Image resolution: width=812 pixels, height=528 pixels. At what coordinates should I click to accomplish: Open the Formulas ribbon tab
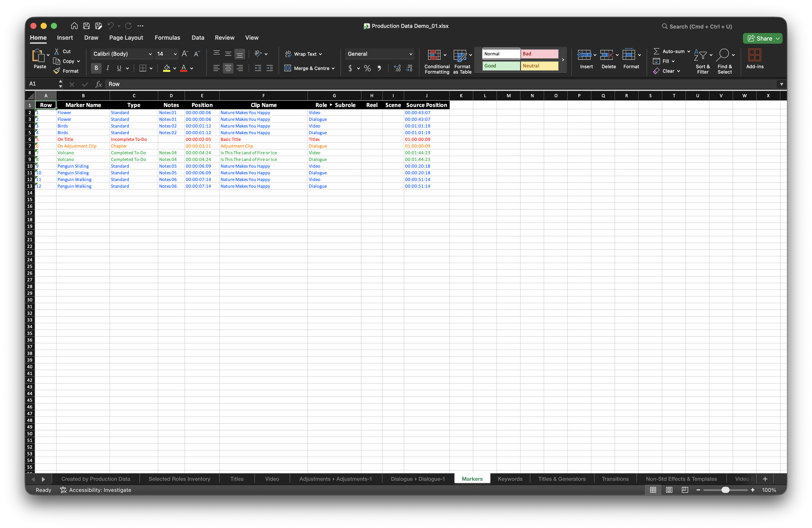click(x=167, y=37)
